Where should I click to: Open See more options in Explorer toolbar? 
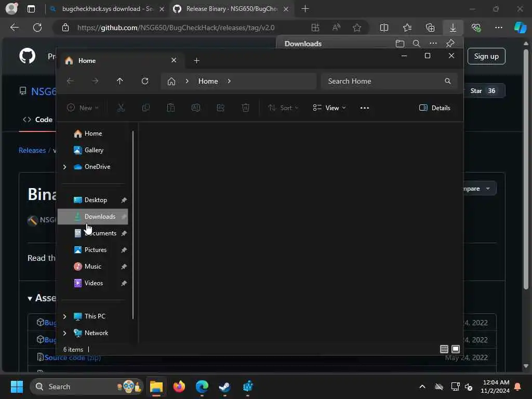point(364,108)
